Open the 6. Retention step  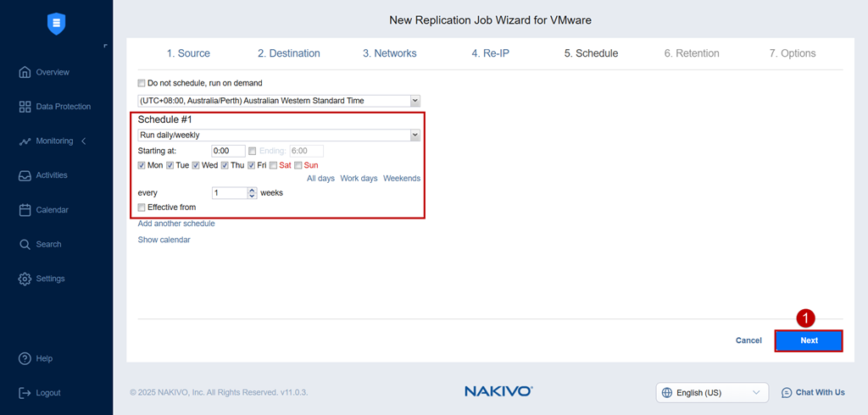point(692,53)
